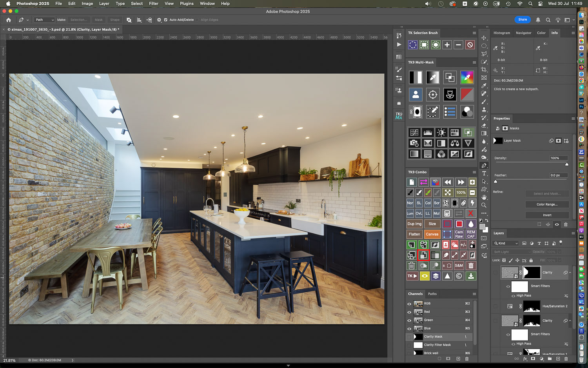This screenshot has height=368, width=588.
Task: Open the TK9 Multi-Mask panel menu
Action: (x=474, y=62)
